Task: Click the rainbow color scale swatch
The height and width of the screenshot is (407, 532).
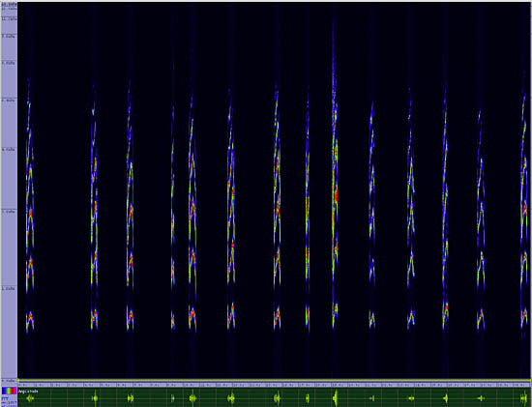Action: click(9, 391)
